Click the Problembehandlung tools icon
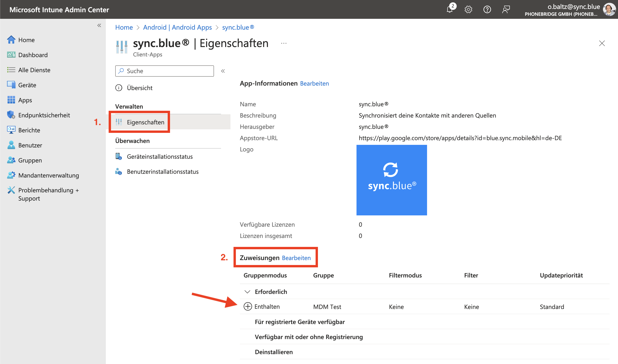The height and width of the screenshot is (364, 618). pos(11,190)
